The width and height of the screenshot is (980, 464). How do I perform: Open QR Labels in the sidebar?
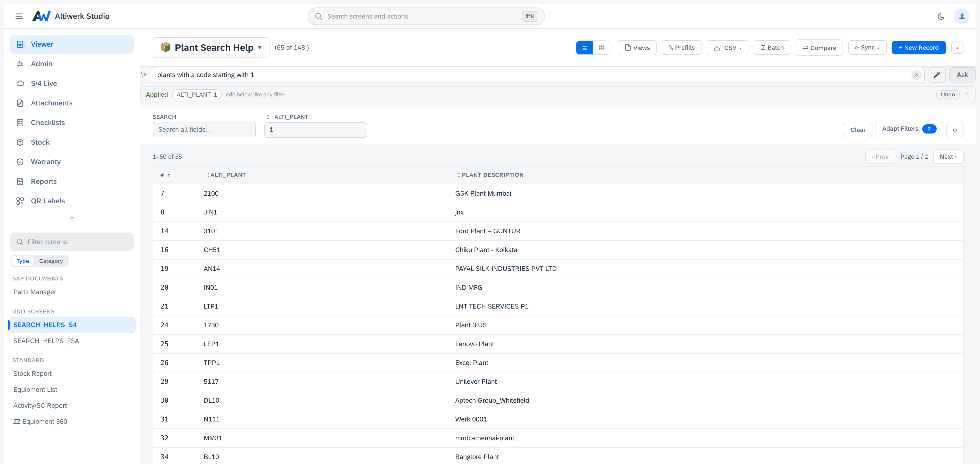pos(72,201)
